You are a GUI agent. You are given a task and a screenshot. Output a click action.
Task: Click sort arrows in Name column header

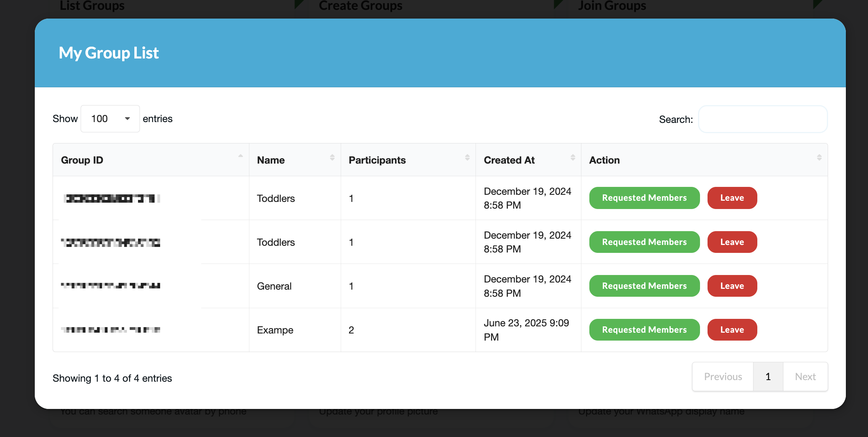[x=332, y=158]
